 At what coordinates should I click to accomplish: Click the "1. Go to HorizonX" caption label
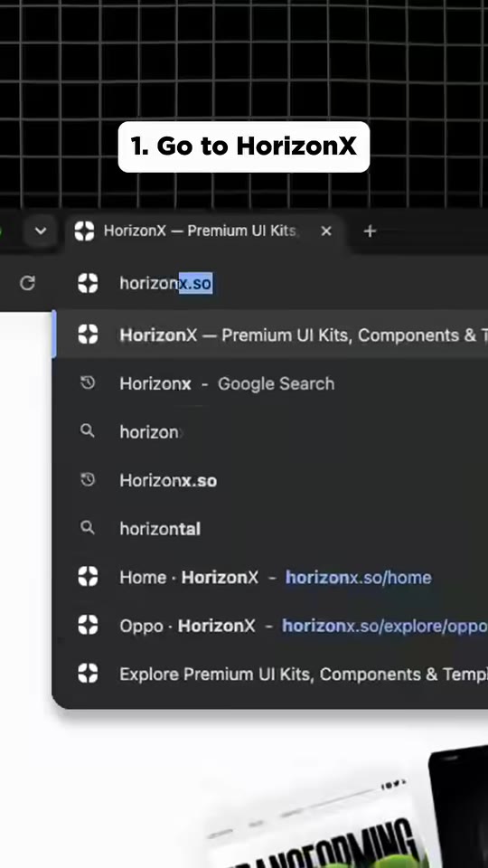pyautogui.click(x=243, y=146)
